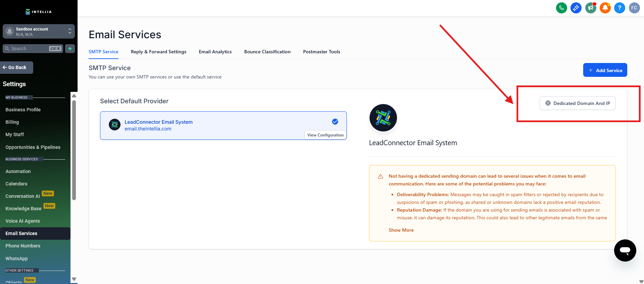644x284 pixels.
Task: Expand the Sandbox account switcher
Action: point(39,32)
